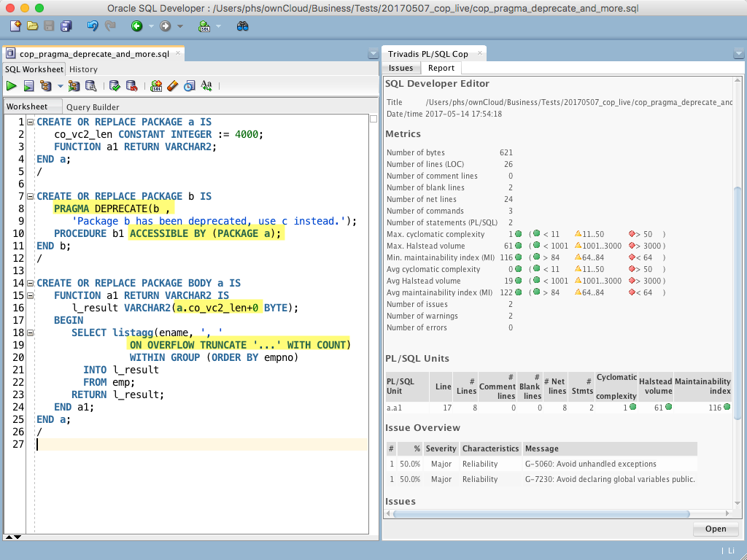Open the editor tab list dropdown
Screen dimensions: 747x560
(373, 54)
